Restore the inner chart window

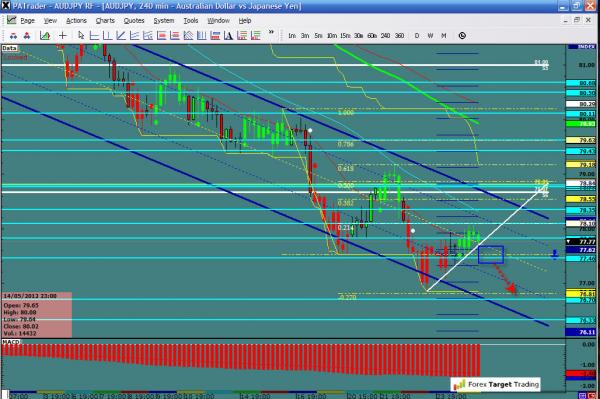click(577, 20)
